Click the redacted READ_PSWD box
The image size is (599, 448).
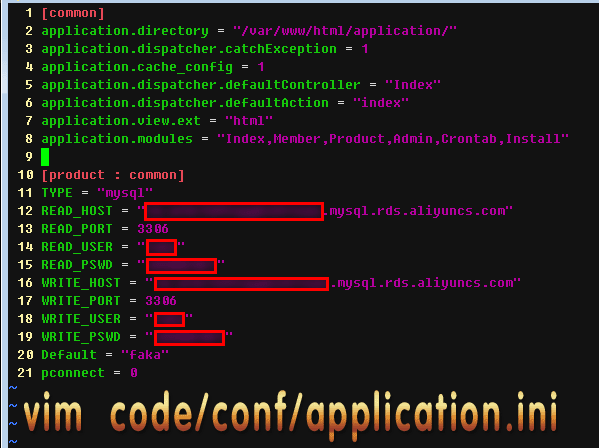(x=181, y=265)
